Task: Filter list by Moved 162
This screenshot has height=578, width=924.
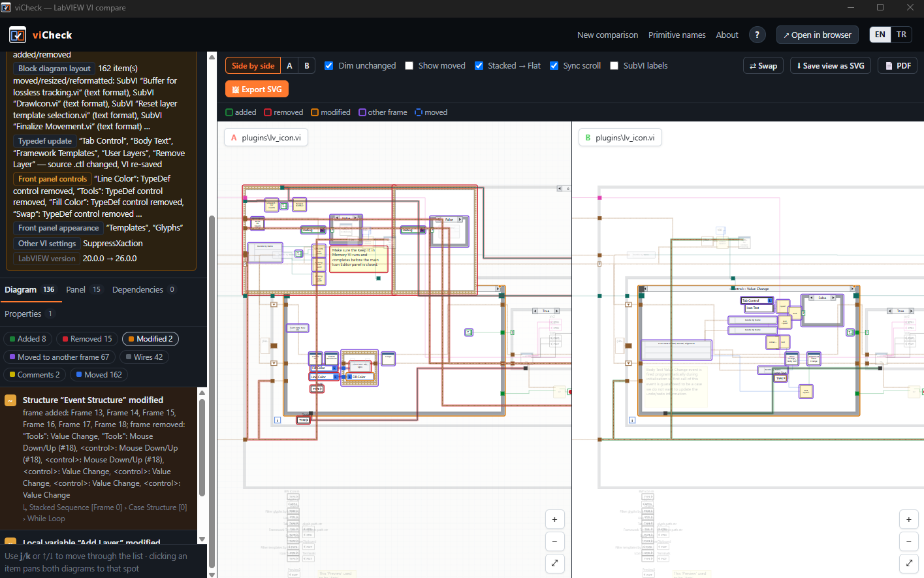Action: [99, 375]
